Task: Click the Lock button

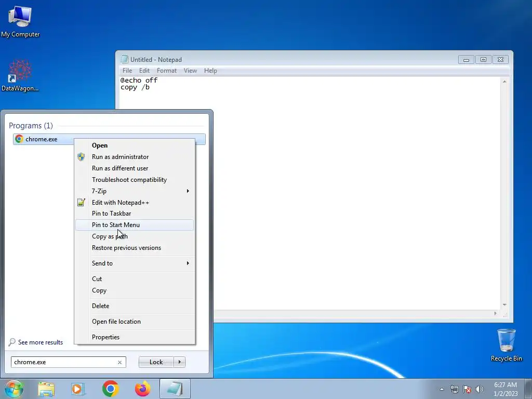Action: (x=156, y=362)
